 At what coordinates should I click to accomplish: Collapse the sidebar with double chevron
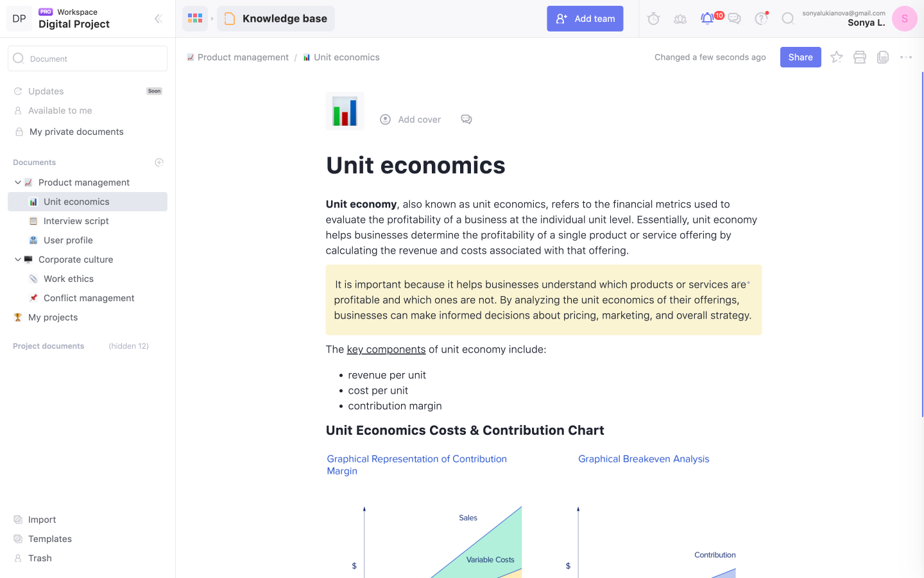158,19
